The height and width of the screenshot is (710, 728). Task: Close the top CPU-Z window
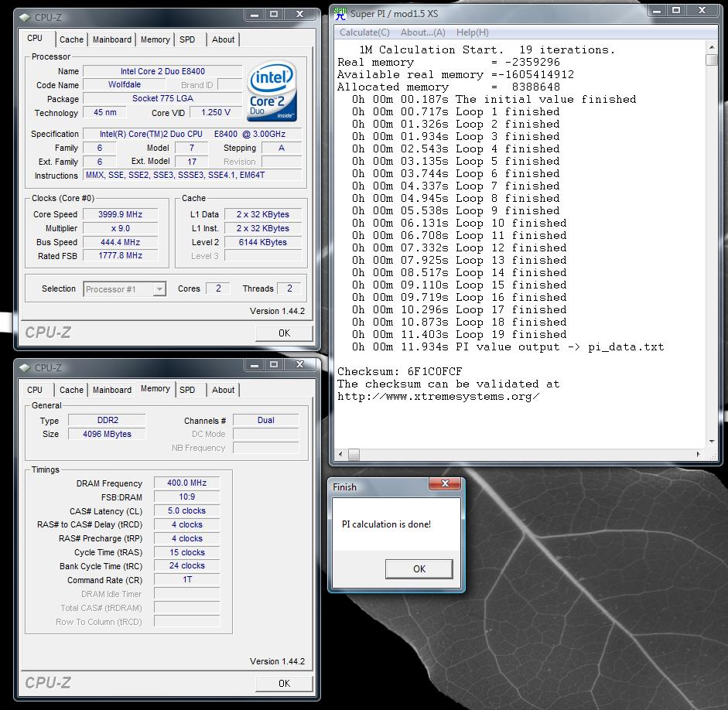pos(300,15)
